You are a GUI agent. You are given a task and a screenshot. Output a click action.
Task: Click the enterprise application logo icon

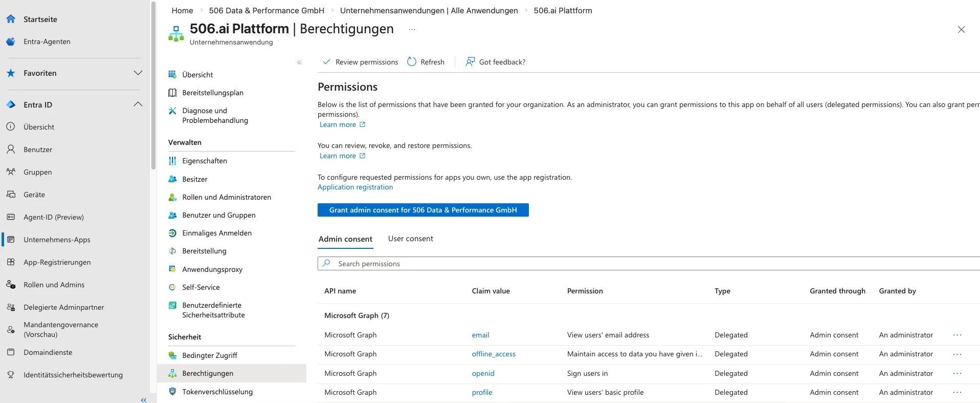coord(176,33)
